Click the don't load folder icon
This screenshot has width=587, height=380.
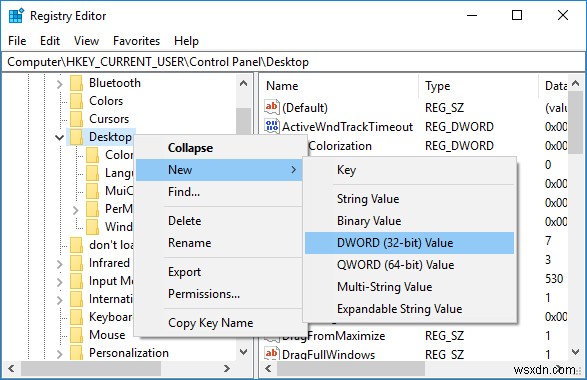(x=76, y=245)
